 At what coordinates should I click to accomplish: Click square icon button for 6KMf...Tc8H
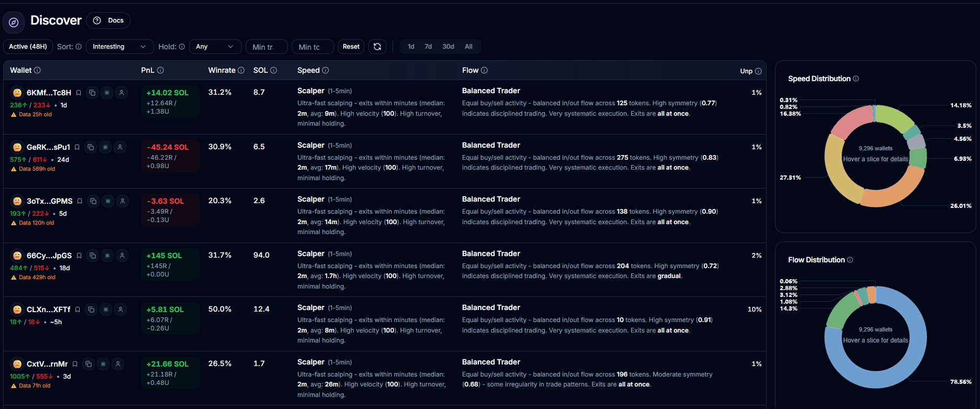(107, 93)
